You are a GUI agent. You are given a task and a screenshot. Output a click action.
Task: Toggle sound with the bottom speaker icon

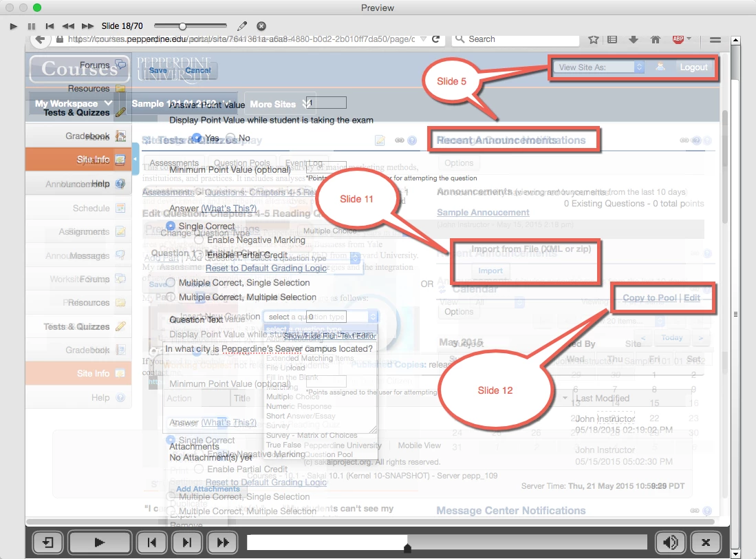point(671,542)
